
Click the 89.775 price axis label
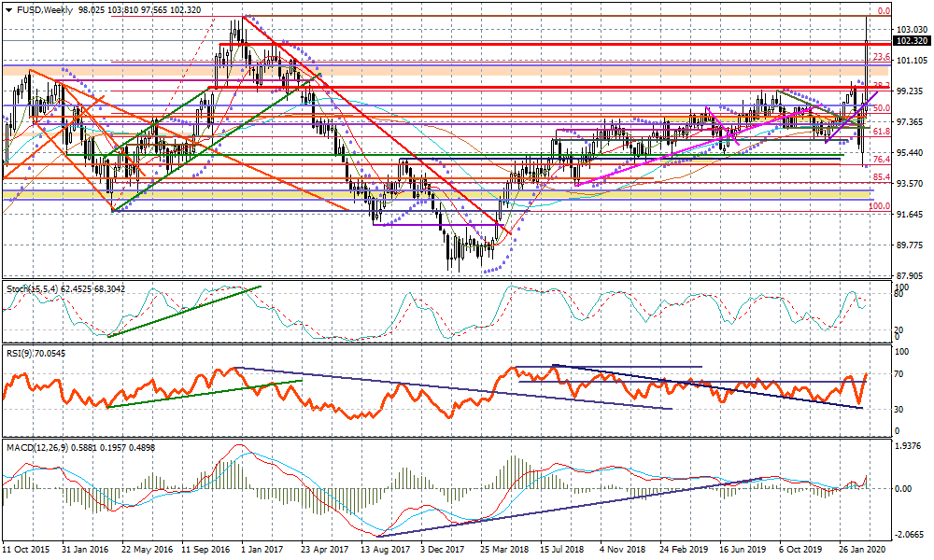[x=912, y=245]
